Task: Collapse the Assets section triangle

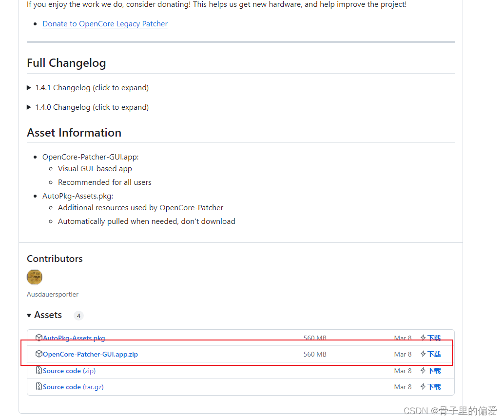Action: (x=29, y=316)
